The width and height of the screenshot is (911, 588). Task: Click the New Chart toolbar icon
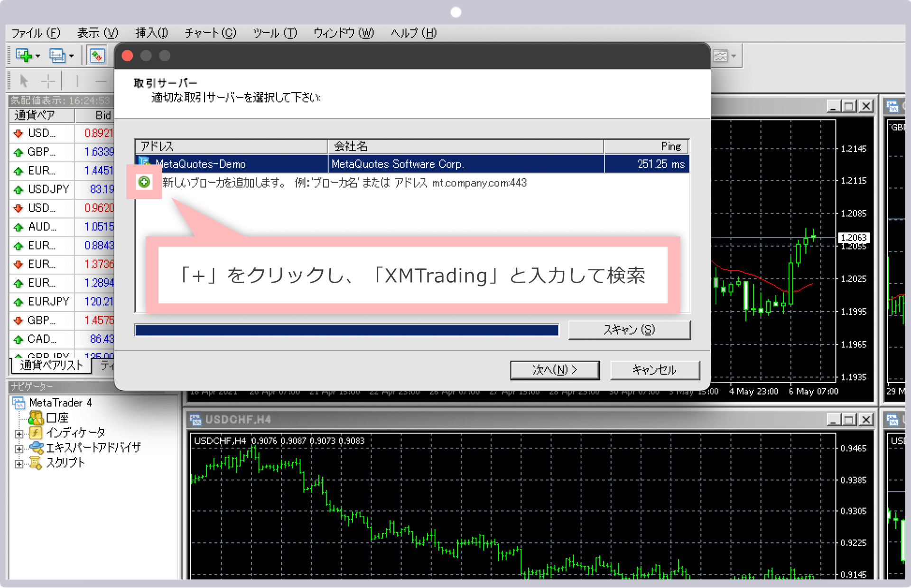(x=23, y=56)
